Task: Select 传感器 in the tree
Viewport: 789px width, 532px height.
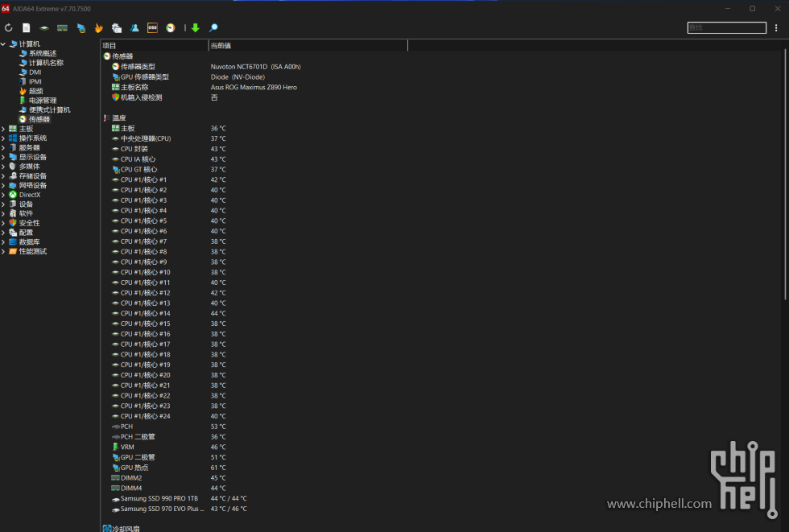Action: point(34,119)
